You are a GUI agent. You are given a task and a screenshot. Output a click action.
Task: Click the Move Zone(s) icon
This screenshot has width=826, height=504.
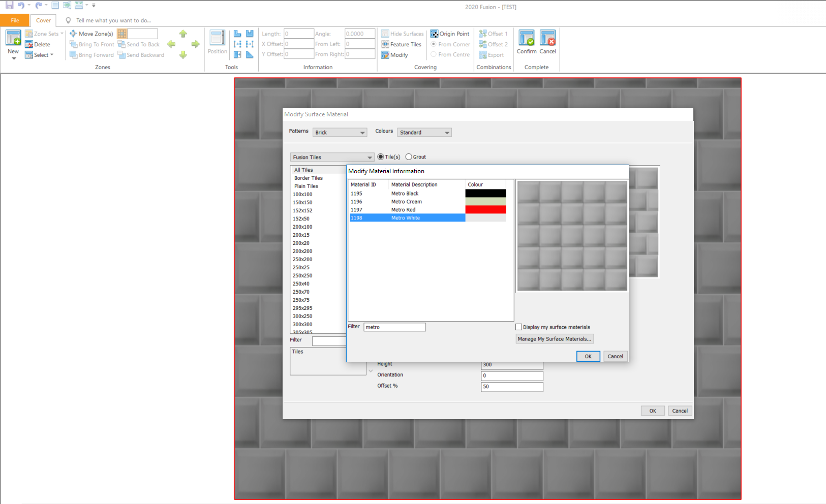[73, 34]
